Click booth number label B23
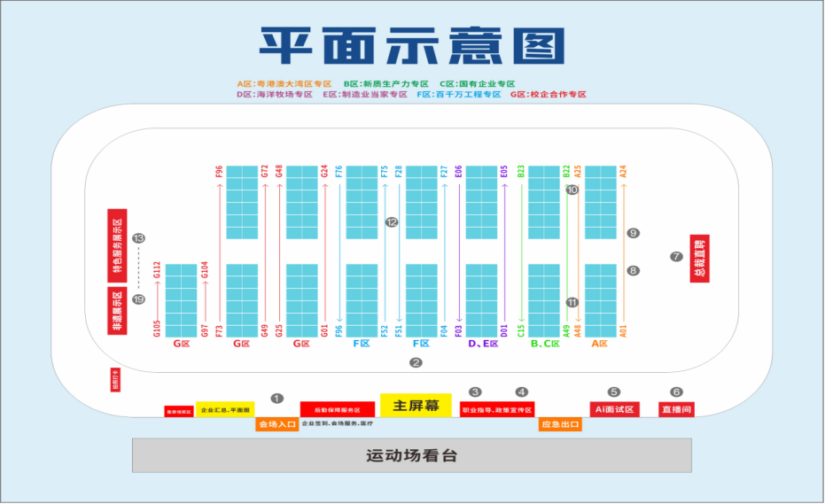Image resolution: width=825 pixels, height=504 pixels. click(x=521, y=171)
